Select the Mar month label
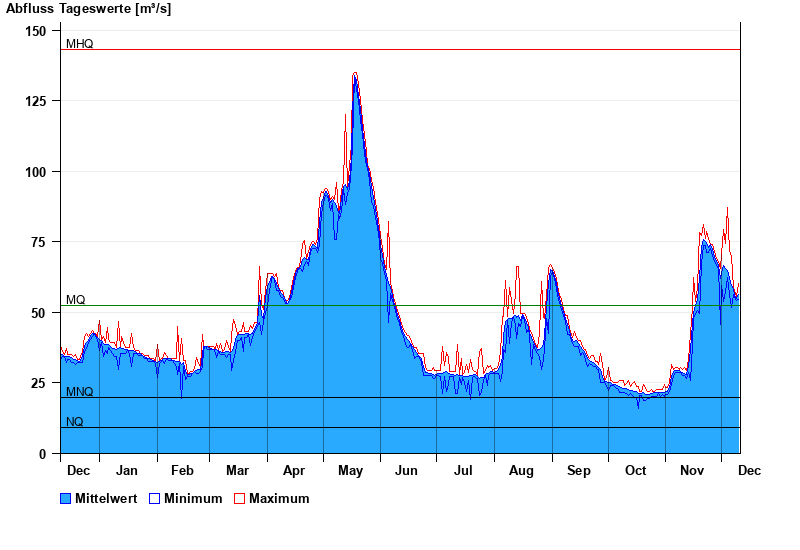The image size is (800, 550). pyautogui.click(x=238, y=470)
